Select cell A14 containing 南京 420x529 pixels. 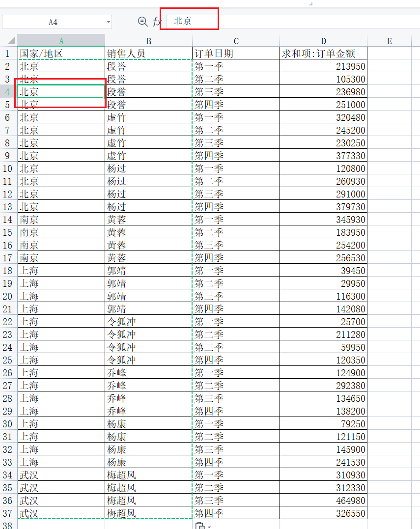pyautogui.click(x=61, y=220)
